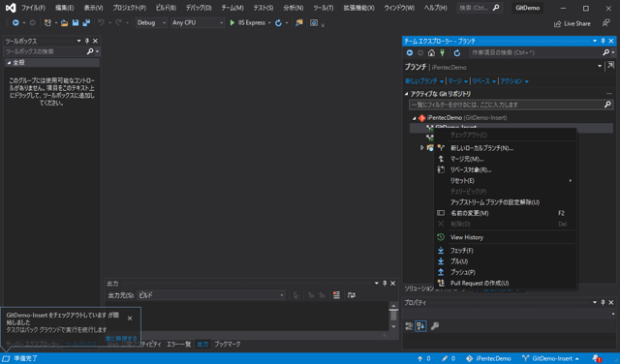
Task: Click iPentecDemo repository in status bar
Action: tap(488, 358)
